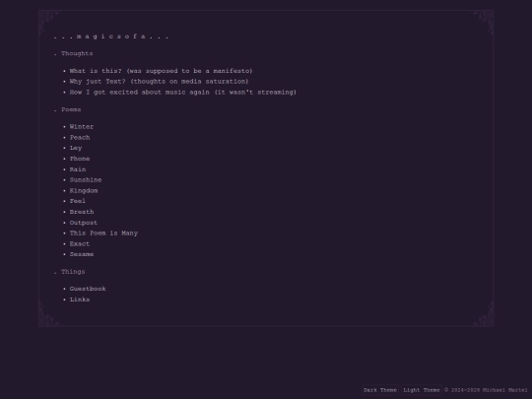
Task: Open 'What is this?' manifesto post
Action: [x=162, y=71]
